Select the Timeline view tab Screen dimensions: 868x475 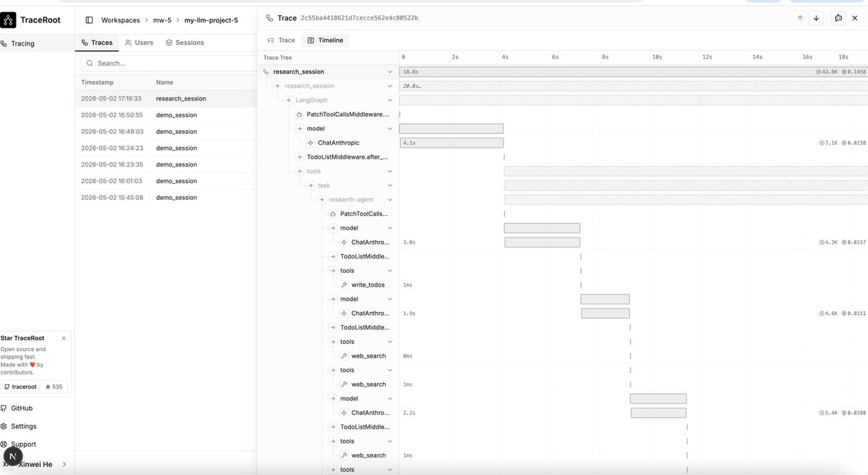[325, 41]
